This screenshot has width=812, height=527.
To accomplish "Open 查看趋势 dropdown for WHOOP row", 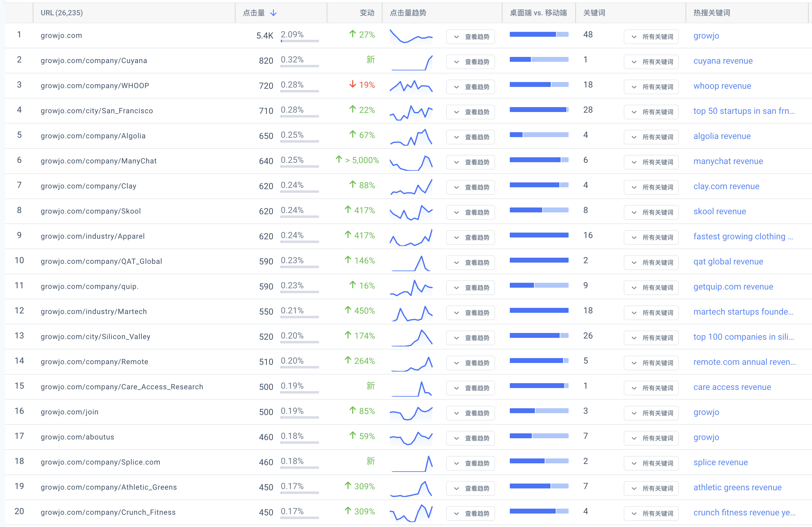I will [471, 87].
